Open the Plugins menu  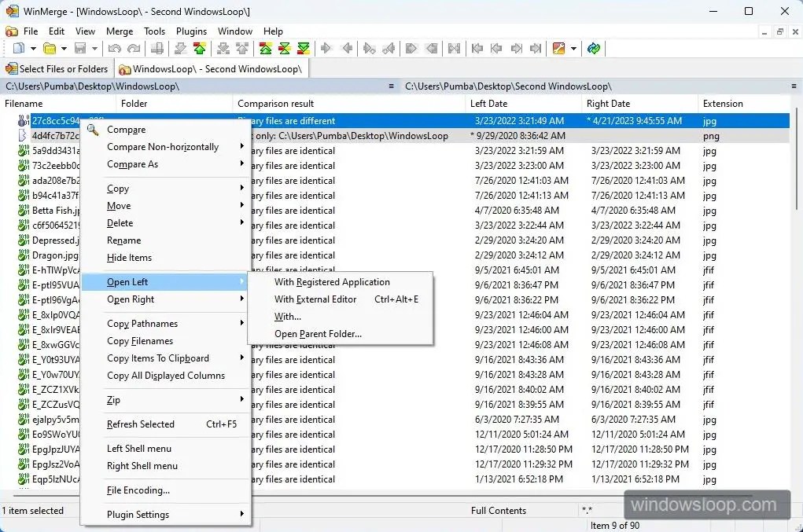click(191, 31)
